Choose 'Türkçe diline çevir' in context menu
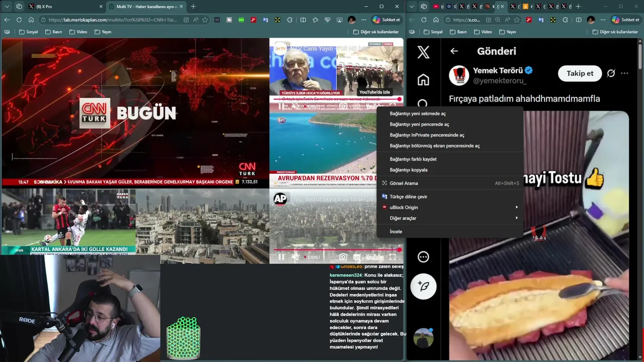The width and height of the screenshot is (644, 362). (450, 197)
